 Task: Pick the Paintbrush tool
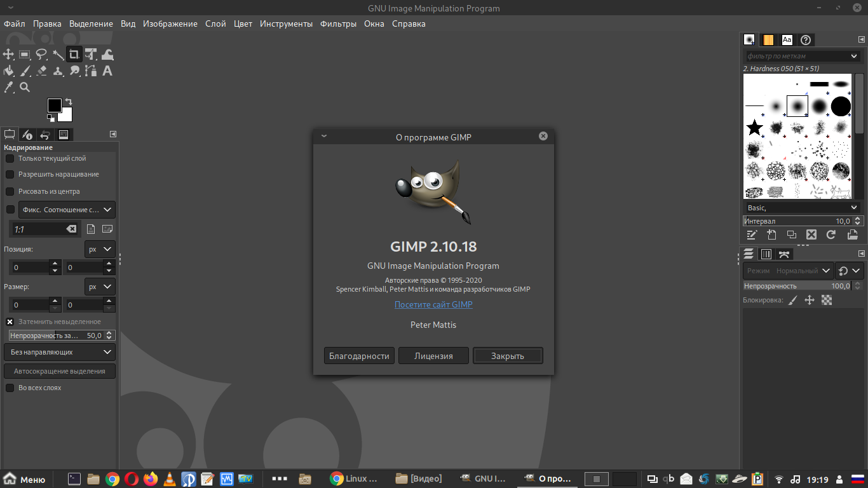point(25,71)
